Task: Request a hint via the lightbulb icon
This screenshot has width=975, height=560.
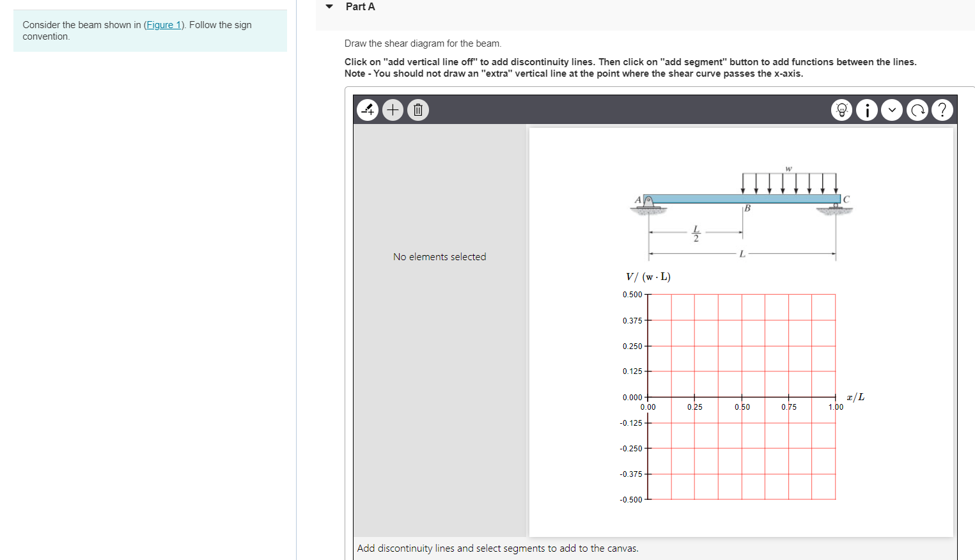Action: 841,109
